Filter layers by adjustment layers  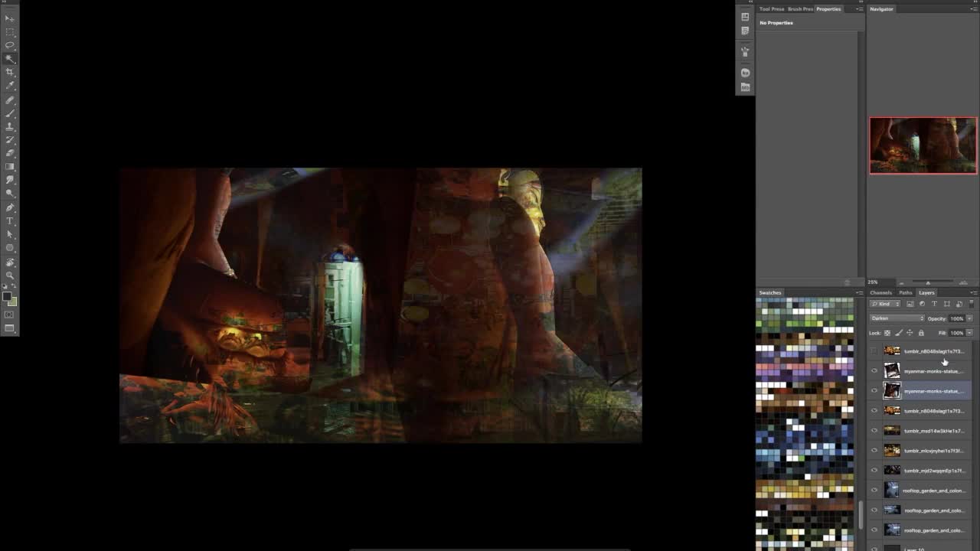(923, 304)
